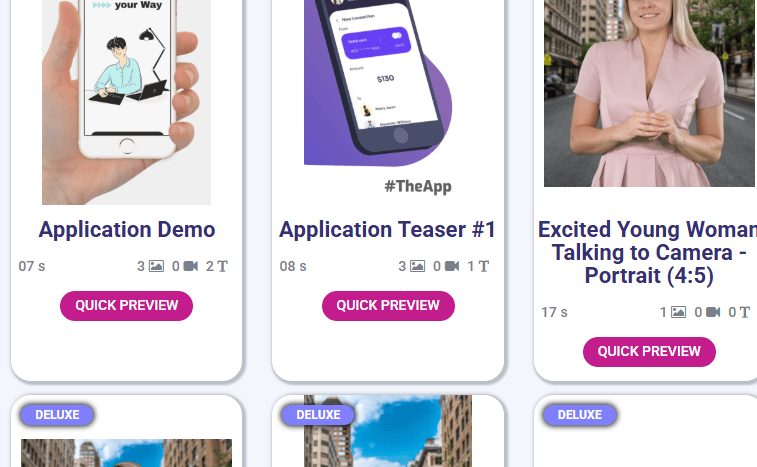
Task: Click the DELUXE badge on bottom-right card
Action: coord(580,415)
